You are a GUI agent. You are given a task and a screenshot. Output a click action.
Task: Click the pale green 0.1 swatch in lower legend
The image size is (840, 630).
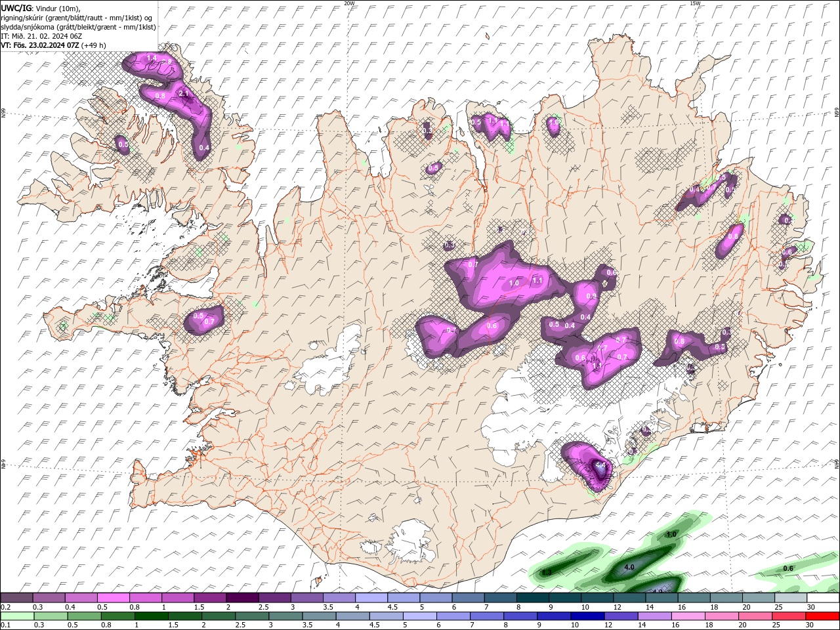point(17,616)
